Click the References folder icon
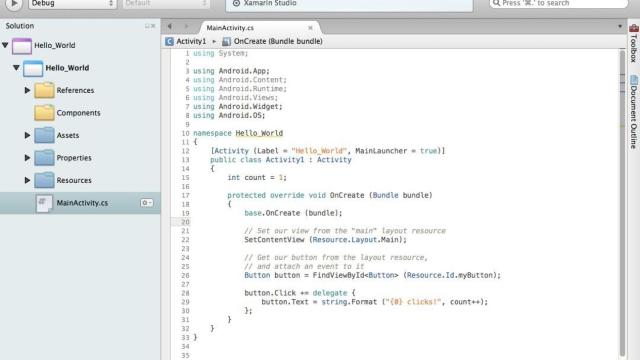This screenshot has height=360, width=640. (44, 90)
